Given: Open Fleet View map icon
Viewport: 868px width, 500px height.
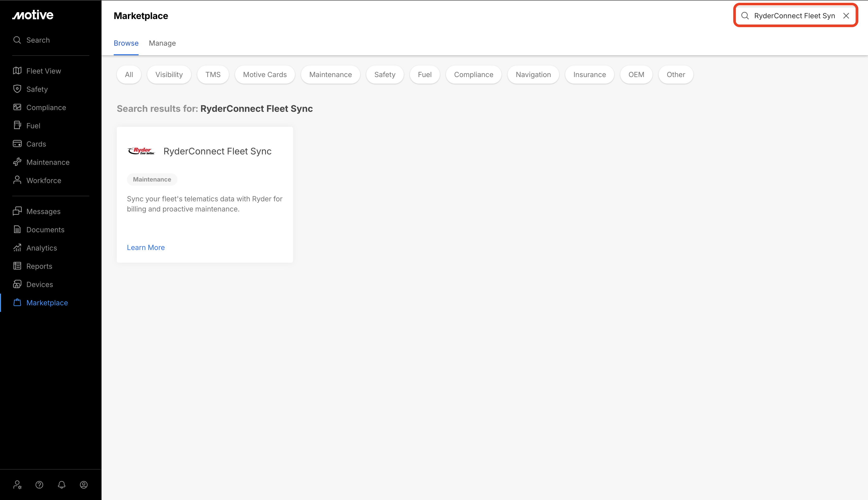Looking at the screenshot, I should 17,71.
